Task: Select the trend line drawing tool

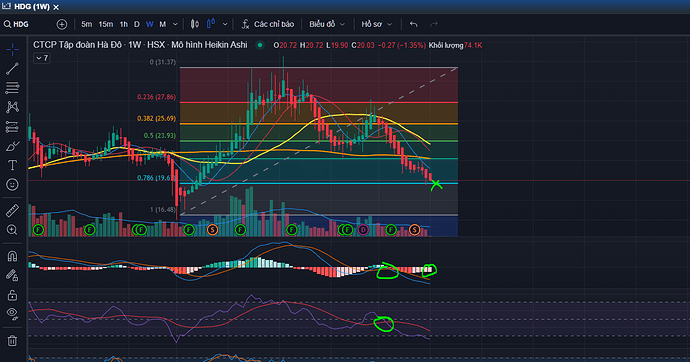Action: pyautogui.click(x=12, y=69)
